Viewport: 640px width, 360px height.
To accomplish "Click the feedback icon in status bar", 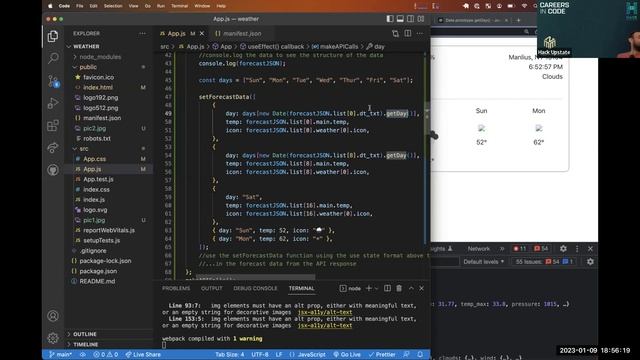I will [x=407, y=354].
